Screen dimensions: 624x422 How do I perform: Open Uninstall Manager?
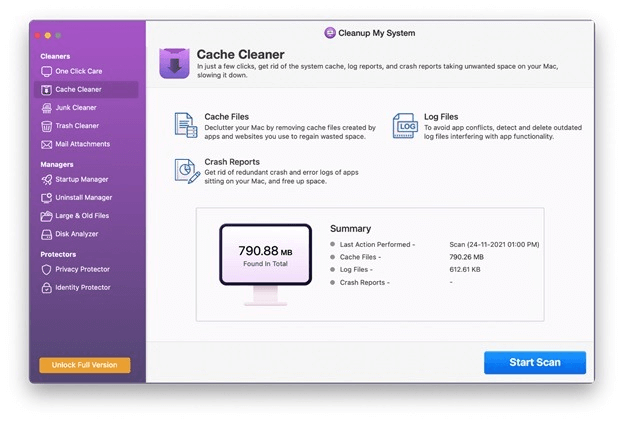click(x=84, y=197)
